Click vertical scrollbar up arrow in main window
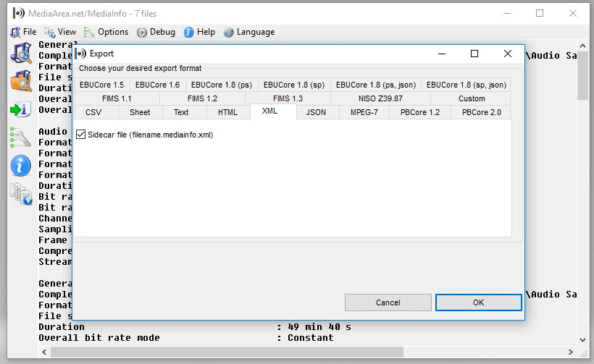The width and height of the screenshot is (594, 364). pyautogui.click(x=582, y=46)
